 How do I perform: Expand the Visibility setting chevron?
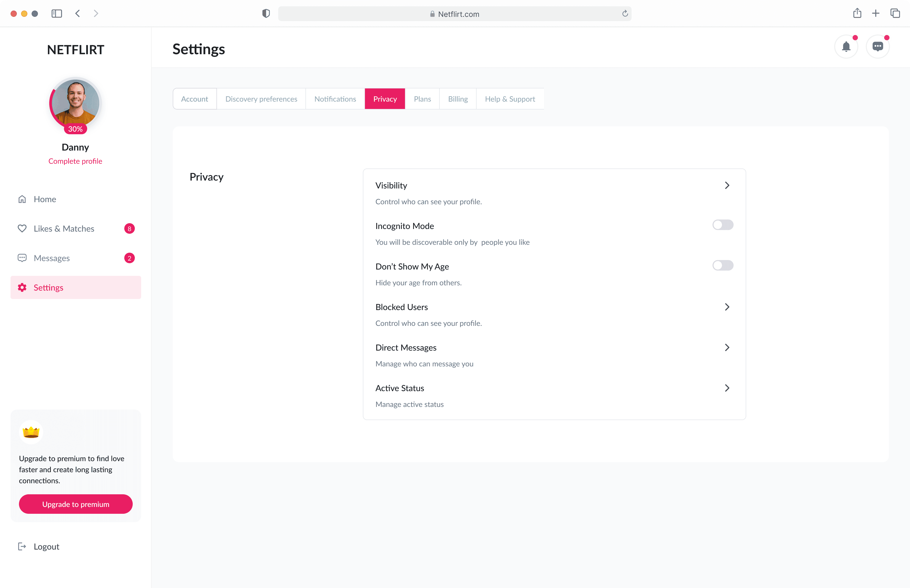pos(727,186)
